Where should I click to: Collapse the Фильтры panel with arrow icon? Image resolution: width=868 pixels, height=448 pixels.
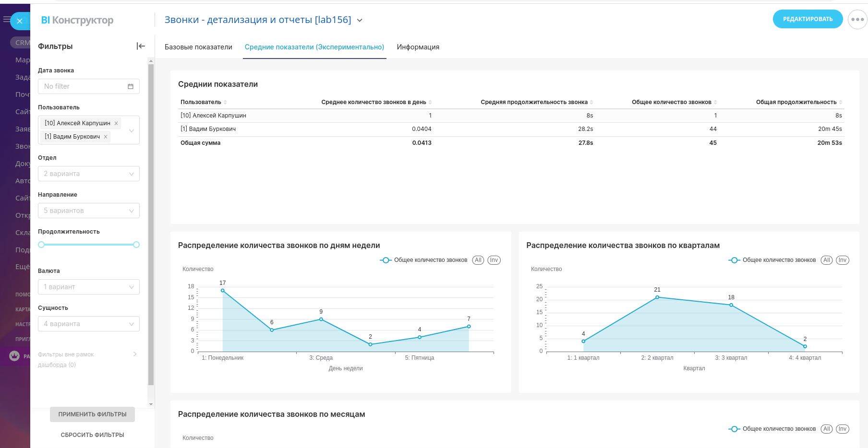pos(141,46)
